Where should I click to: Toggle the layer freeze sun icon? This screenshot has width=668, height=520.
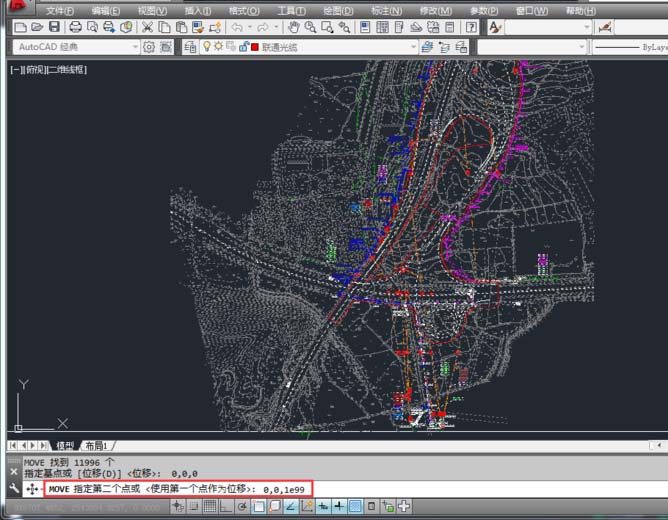coord(218,47)
